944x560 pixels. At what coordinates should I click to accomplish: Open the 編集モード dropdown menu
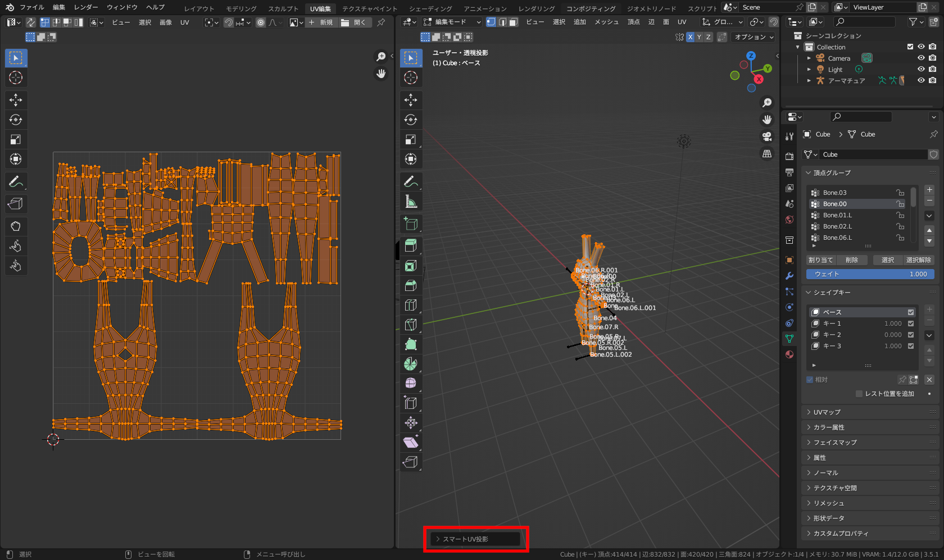450,22
